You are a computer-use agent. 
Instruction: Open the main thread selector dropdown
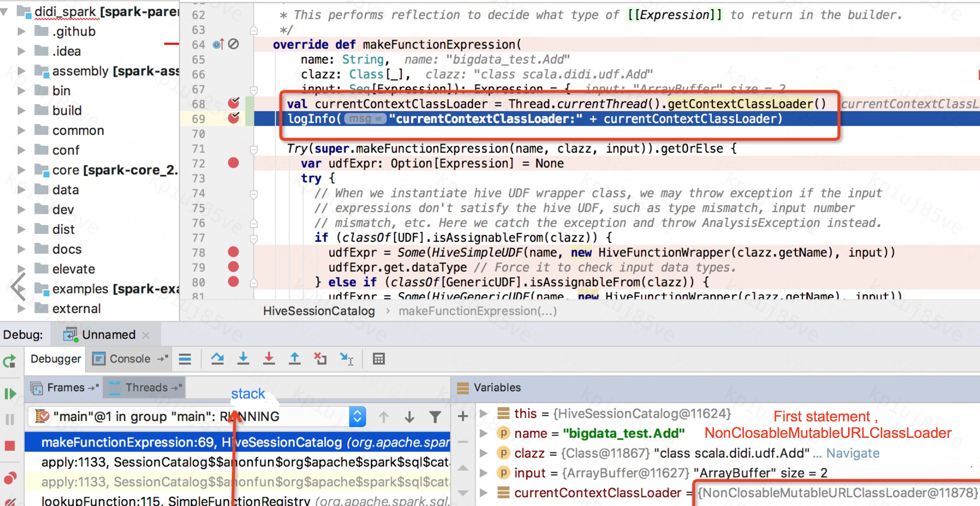coord(357,416)
